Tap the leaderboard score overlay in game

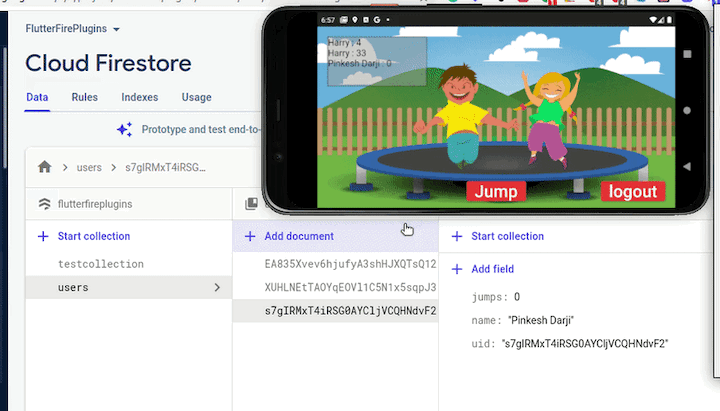pyautogui.click(x=377, y=61)
